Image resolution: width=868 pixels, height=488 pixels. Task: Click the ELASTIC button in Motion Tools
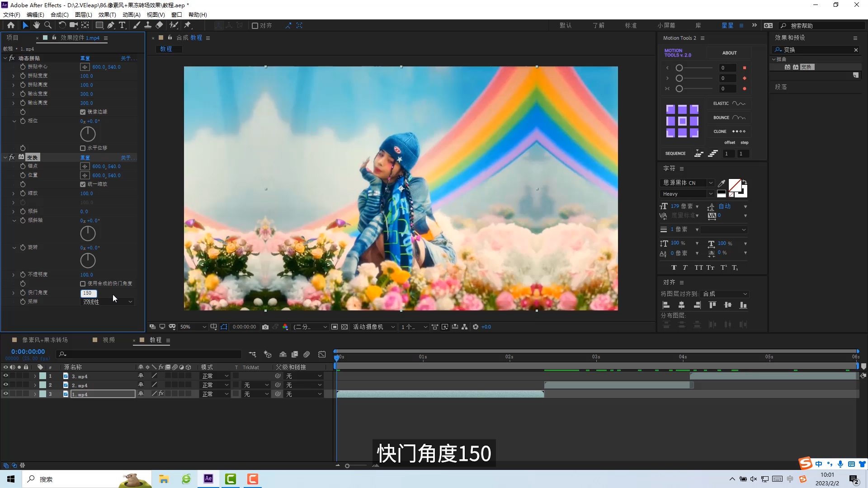729,103
